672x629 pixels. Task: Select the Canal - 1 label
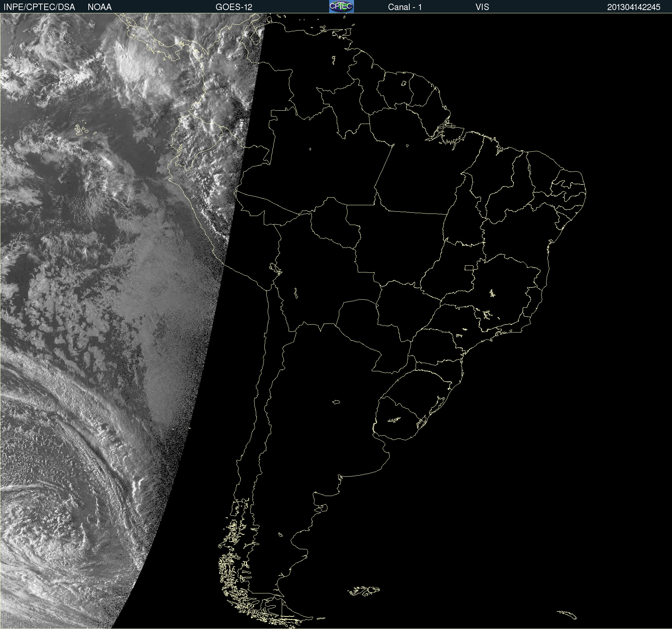tap(405, 7)
